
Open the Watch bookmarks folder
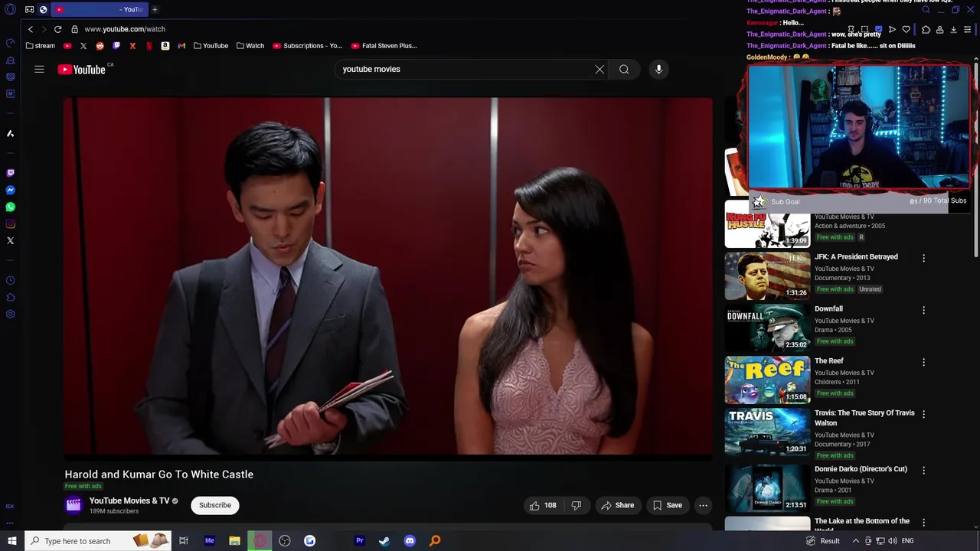point(250,46)
